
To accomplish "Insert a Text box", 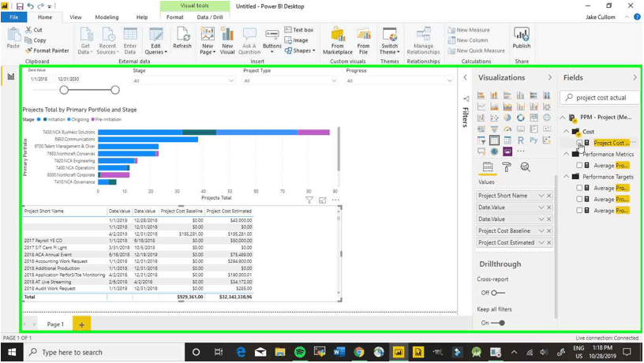I will pyautogui.click(x=299, y=30).
